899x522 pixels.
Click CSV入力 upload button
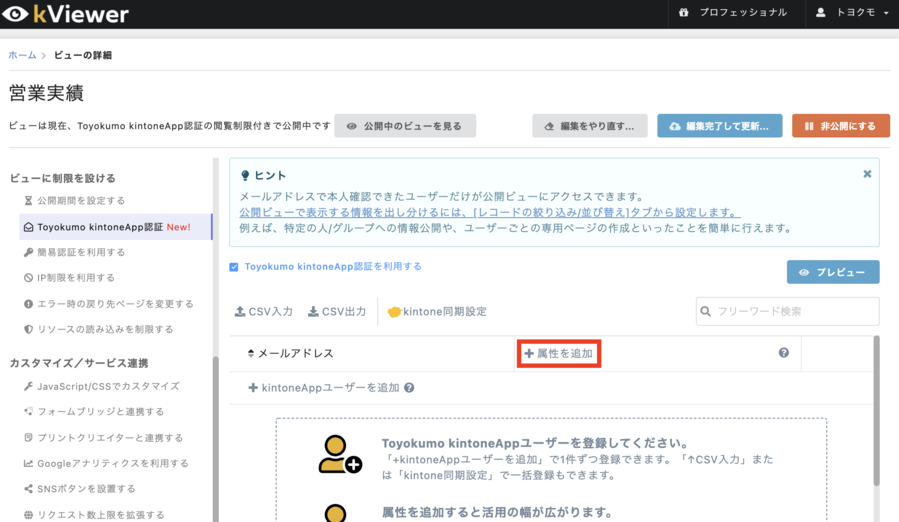click(x=264, y=311)
